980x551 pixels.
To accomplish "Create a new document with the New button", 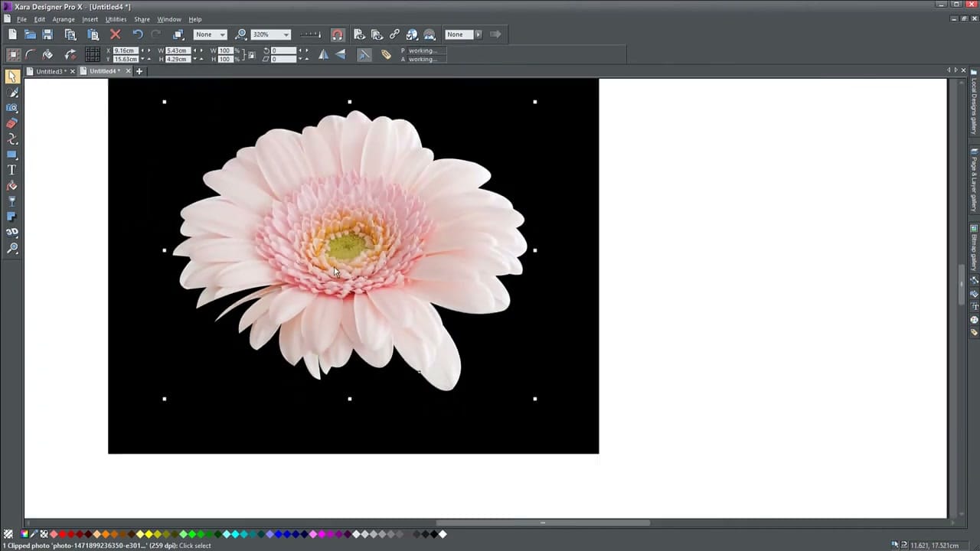I will point(12,34).
